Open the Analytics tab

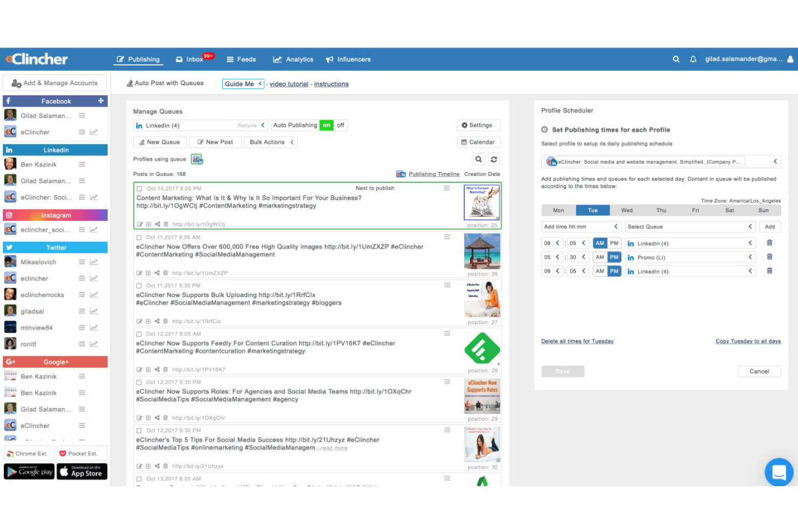point(293,59)
